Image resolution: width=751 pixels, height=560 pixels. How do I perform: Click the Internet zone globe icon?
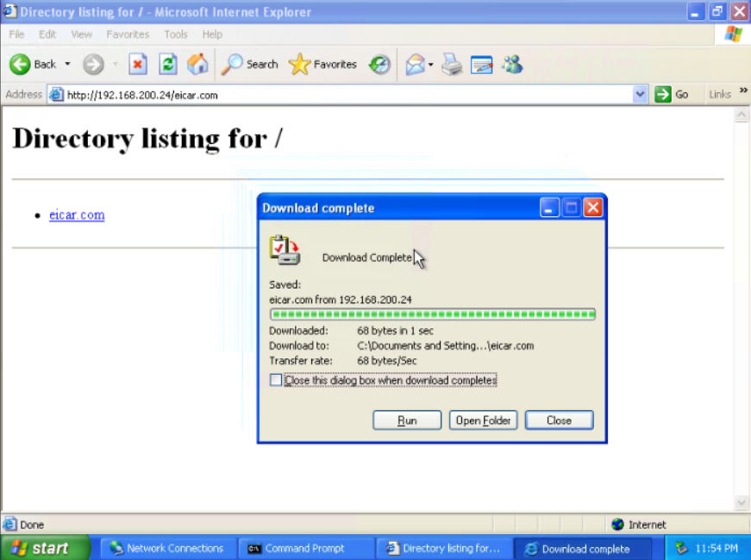click(617, 525)
